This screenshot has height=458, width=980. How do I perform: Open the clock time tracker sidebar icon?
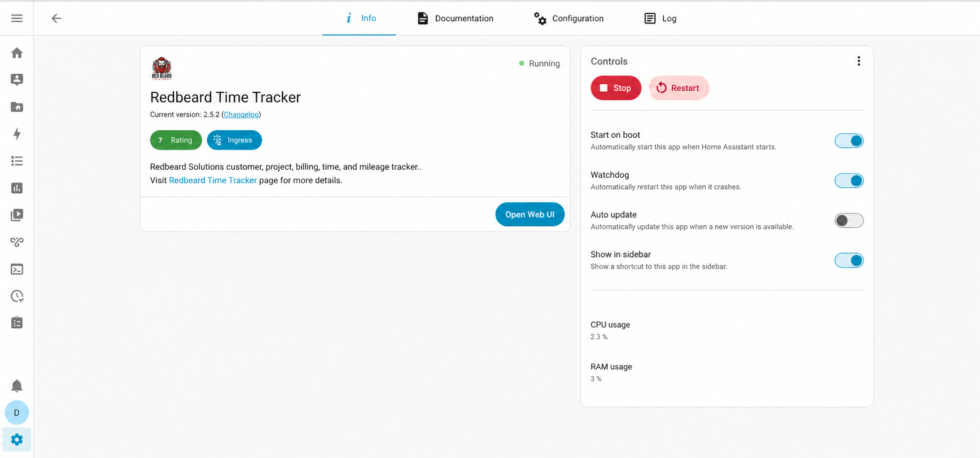coord(17,296)
